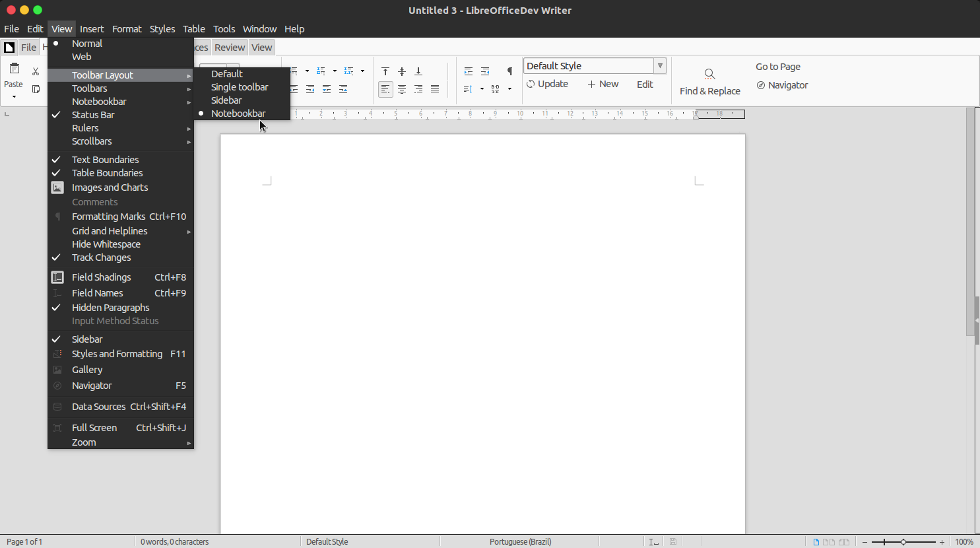Align text to top with toolbar icon
Image resolution: width=980 pixels, height=548 pixels.
(385, 71)
